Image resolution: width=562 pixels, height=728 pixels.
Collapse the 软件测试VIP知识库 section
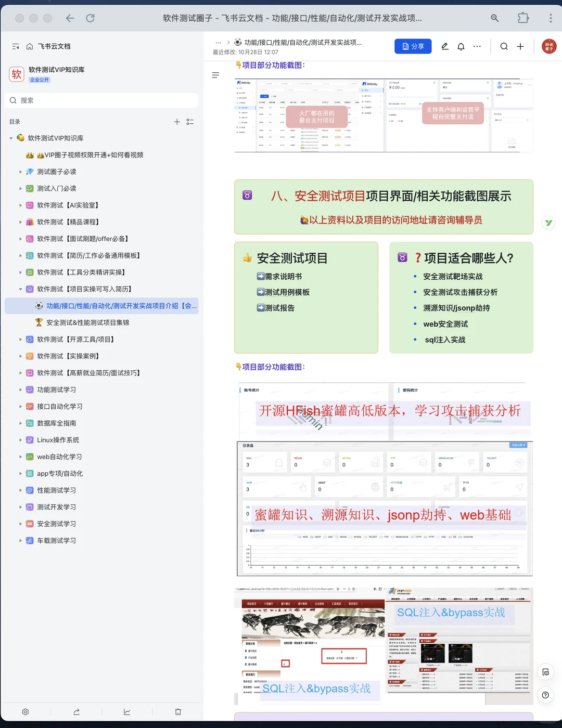click(x=10, y=138)
